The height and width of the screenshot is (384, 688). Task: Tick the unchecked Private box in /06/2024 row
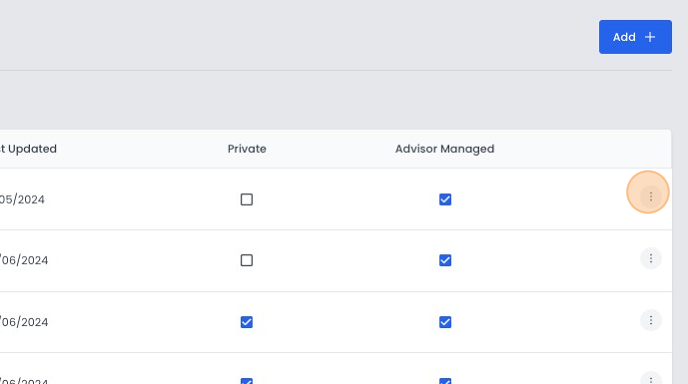pos(247,260)
